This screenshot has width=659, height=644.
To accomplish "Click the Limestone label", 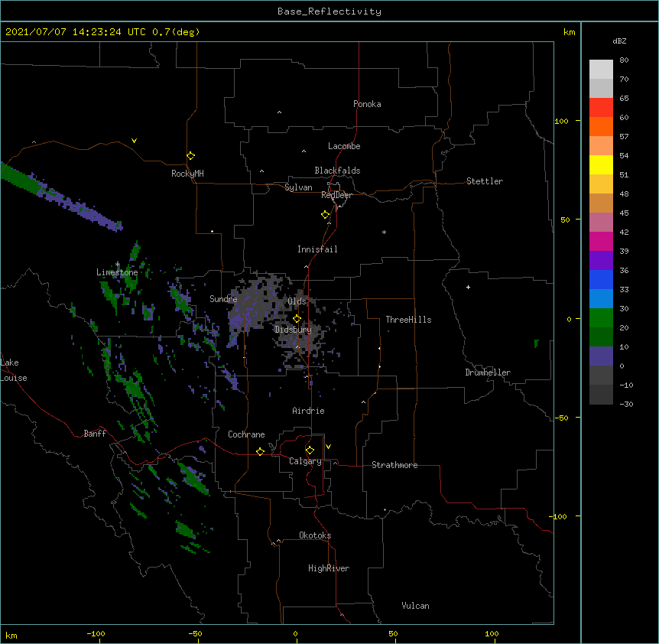I will click(x=117, y=272).
